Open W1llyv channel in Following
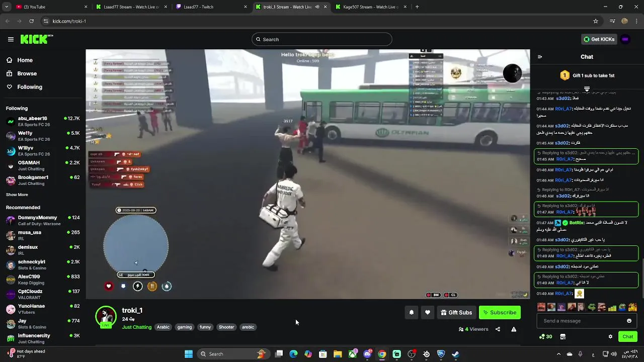Viewport: 644px width, 362px height. (43, 151)
